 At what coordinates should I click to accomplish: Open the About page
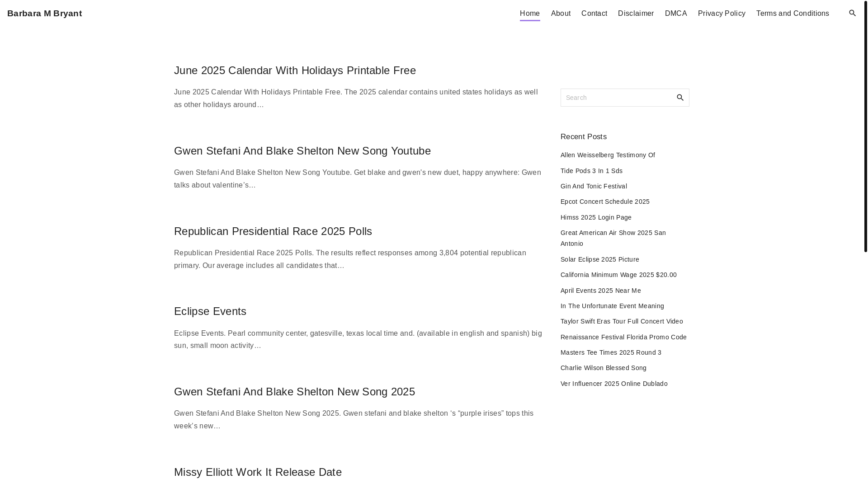[561, 14]
